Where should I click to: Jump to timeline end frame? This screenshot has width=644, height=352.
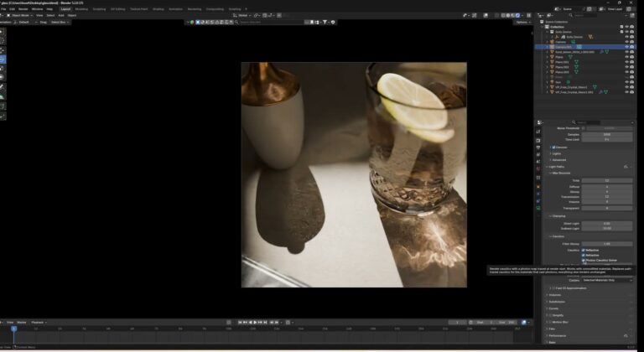265,323
